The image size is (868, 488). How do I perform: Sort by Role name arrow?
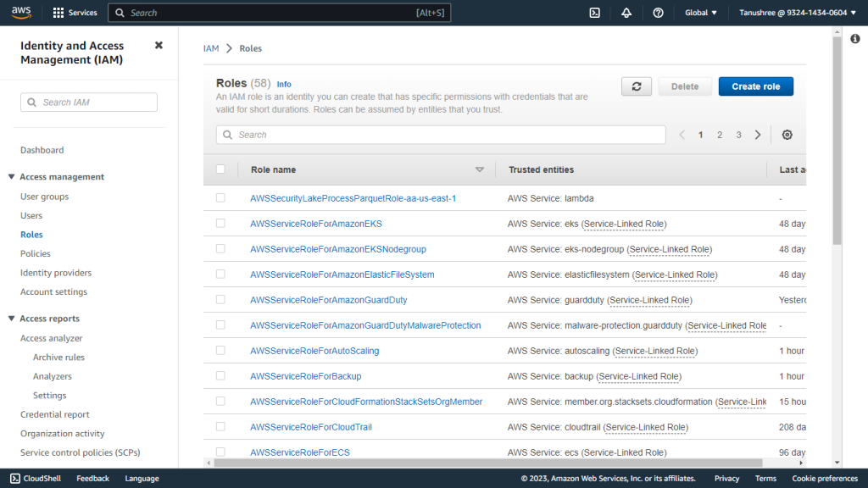point(480,169)
